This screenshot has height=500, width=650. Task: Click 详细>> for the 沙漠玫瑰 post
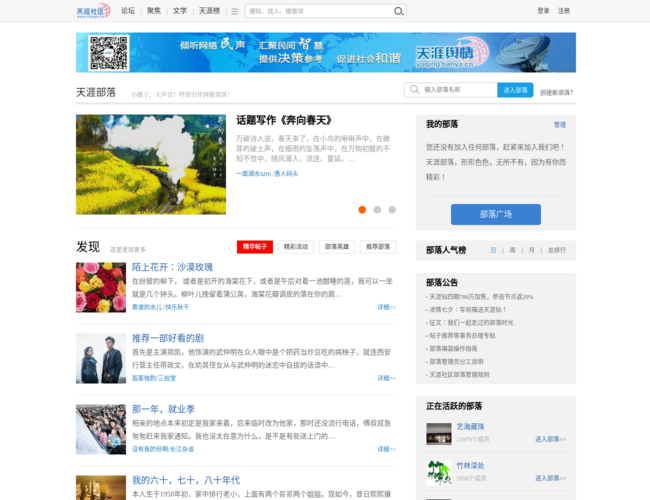pos(386,307)
